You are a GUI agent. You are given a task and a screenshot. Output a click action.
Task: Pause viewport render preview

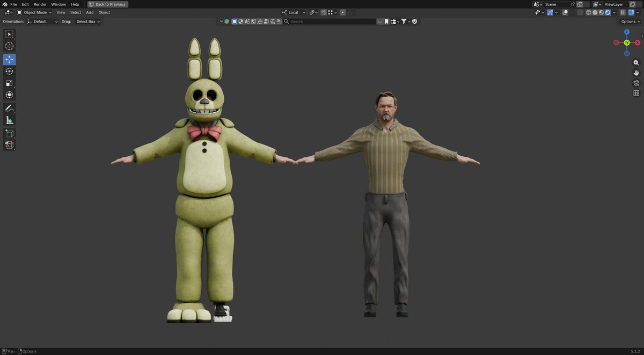(x=623, y=12)
